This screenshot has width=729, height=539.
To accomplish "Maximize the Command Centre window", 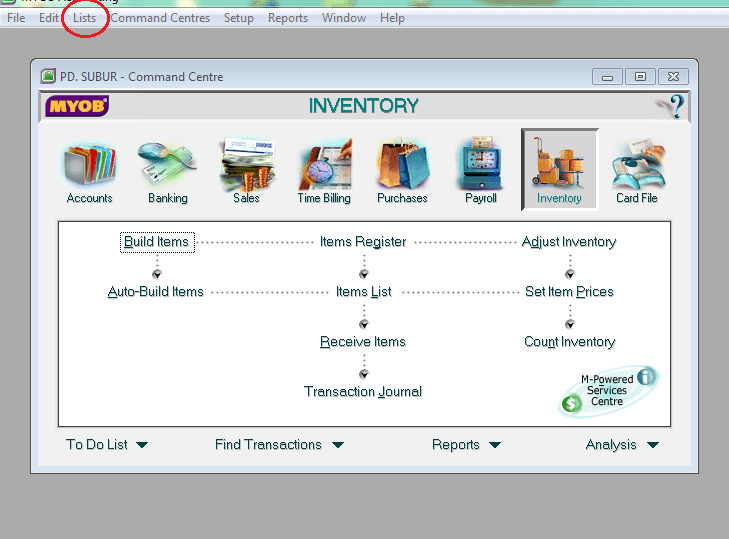I will (x=640, y=77).
